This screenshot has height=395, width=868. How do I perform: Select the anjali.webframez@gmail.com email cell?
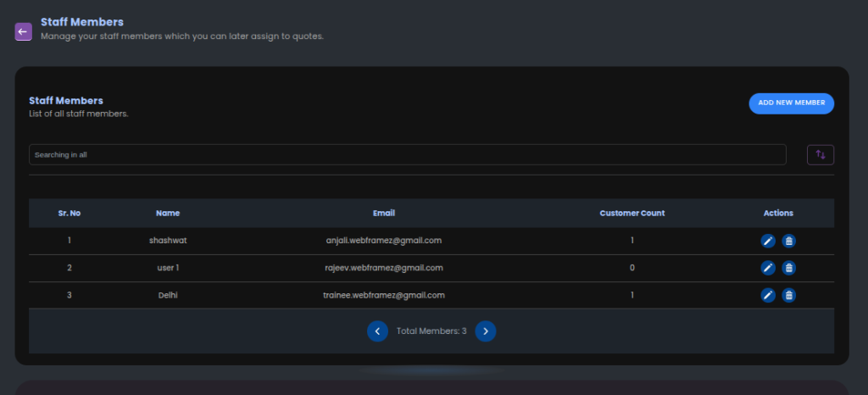pos(384,241)
